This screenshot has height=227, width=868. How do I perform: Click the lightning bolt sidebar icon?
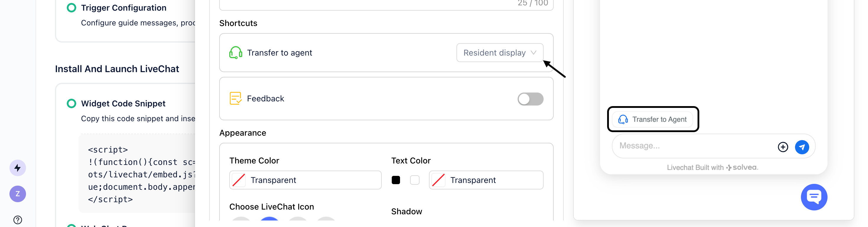pos(17,168)
